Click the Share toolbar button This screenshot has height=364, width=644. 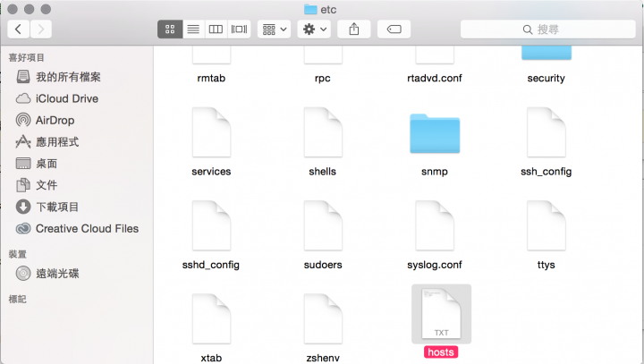coord(354,30)
